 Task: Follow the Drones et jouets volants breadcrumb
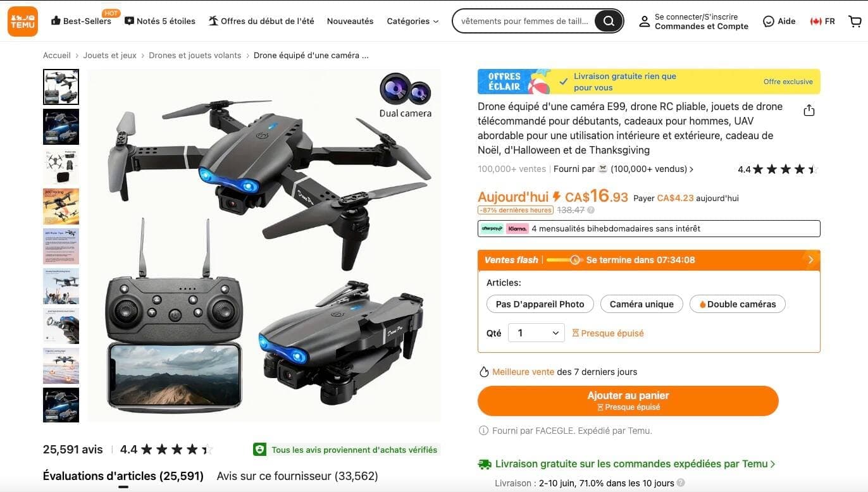coord(195,56)
